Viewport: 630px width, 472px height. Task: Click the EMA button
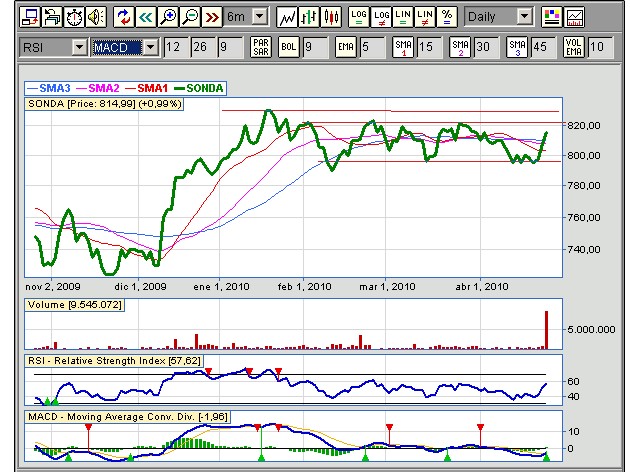point(345,47)
